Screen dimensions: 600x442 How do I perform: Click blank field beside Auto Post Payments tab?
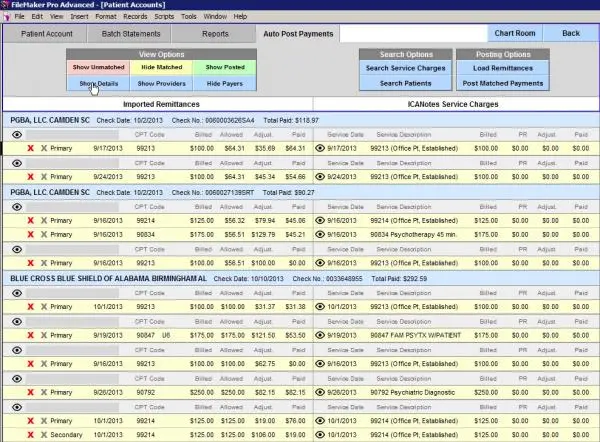pyautogui.click(x=413, y=34)
